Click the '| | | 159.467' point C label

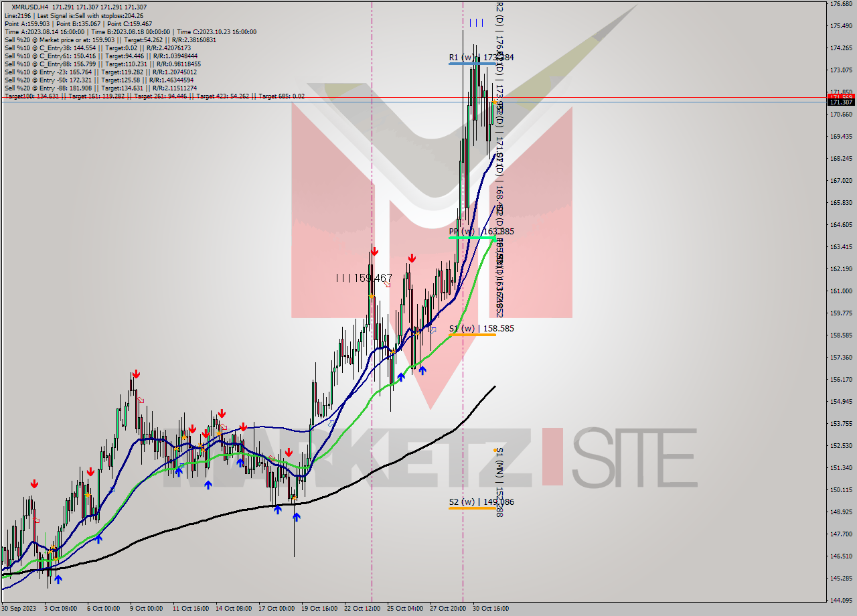click(x=364, y=278)
